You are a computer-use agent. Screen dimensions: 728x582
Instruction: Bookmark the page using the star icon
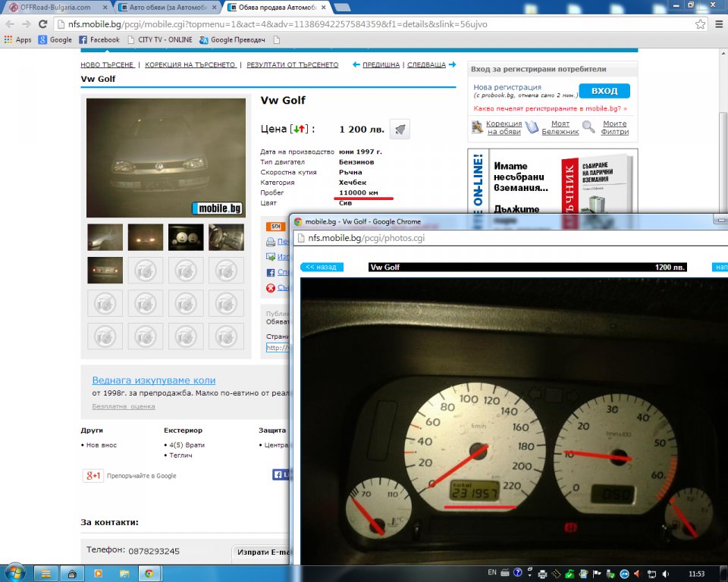tap(700, 24)
